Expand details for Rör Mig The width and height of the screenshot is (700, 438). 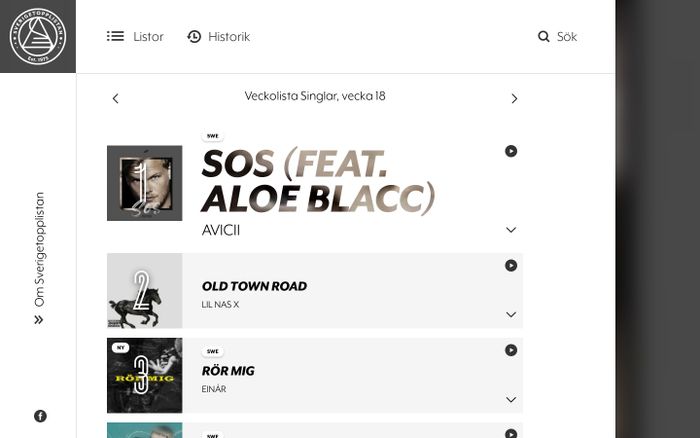coord(511,400)
